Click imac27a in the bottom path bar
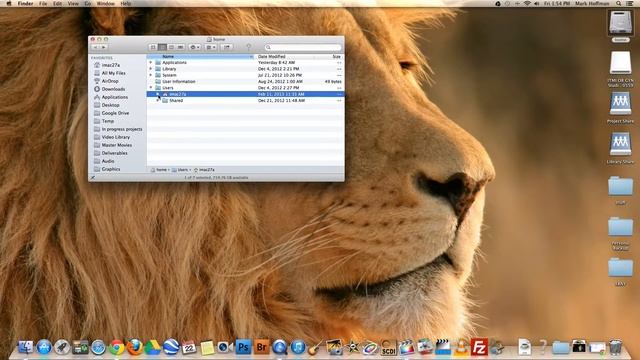 click(204, 170)
